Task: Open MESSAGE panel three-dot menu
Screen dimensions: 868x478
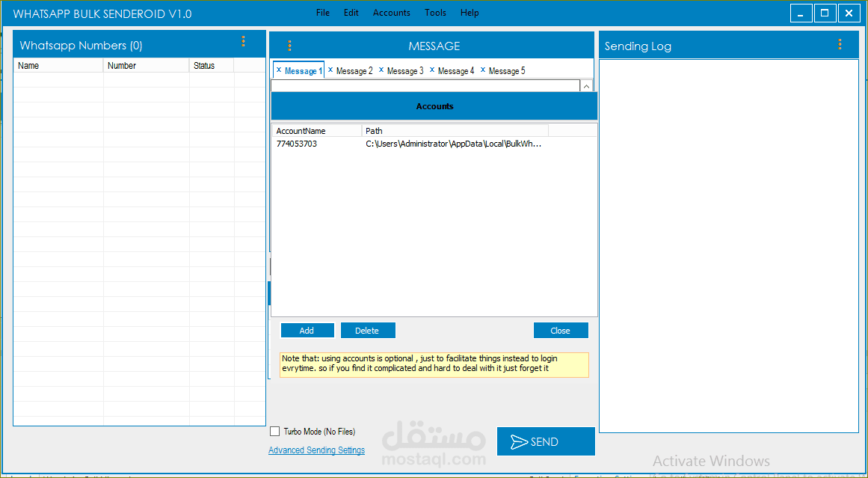Action: pyautogui.click(x=289, y=46)
